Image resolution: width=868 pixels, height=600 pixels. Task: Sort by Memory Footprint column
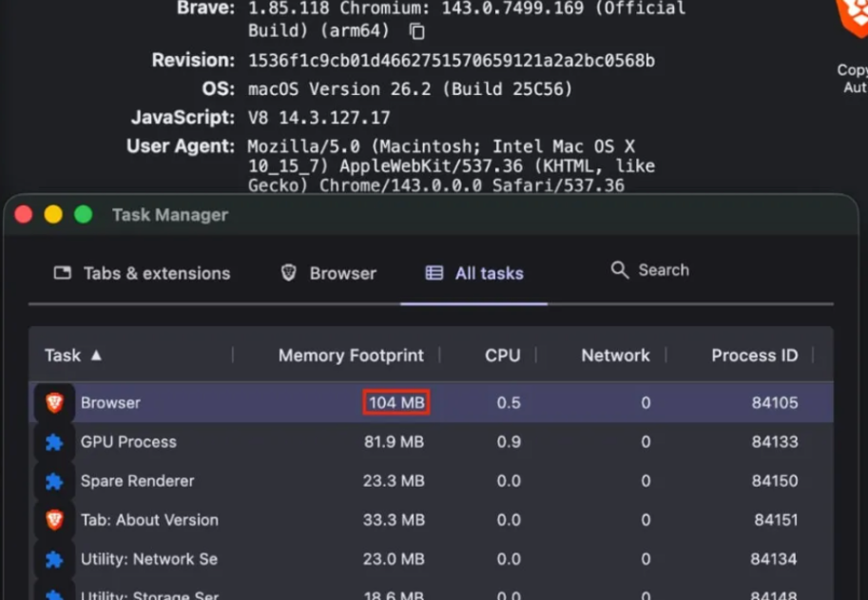(350, 356)
